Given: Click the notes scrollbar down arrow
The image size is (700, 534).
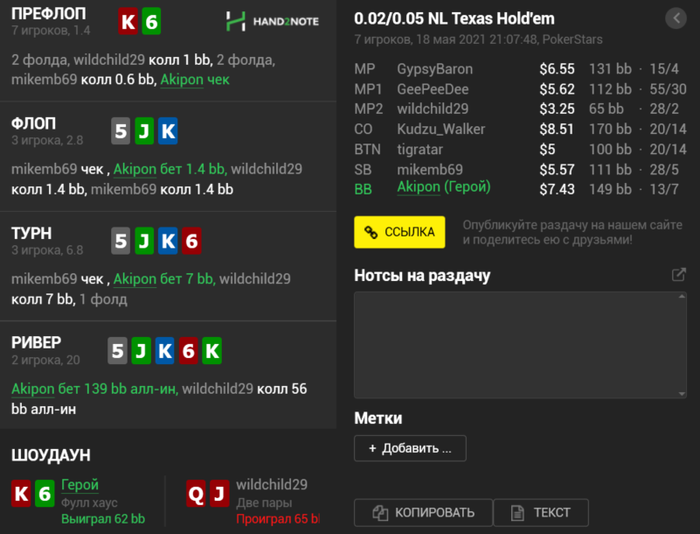Looking at the screenshot, I should (x=682, y=393).
